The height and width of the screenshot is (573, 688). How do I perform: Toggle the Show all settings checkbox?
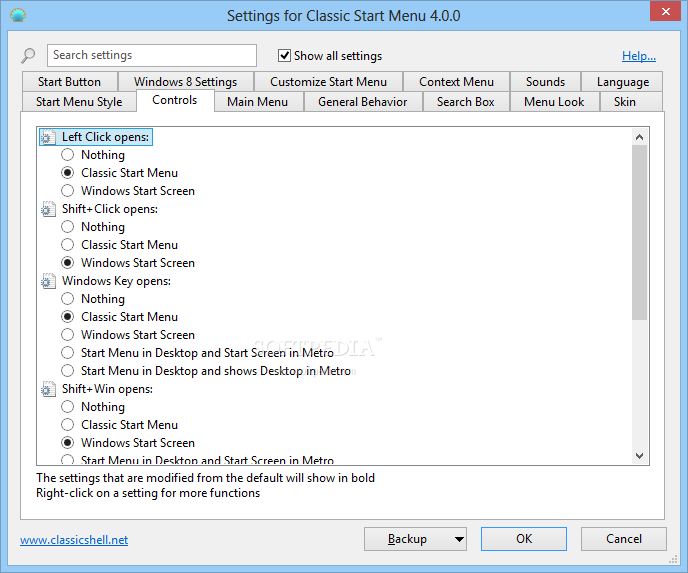tap(284, 56)
